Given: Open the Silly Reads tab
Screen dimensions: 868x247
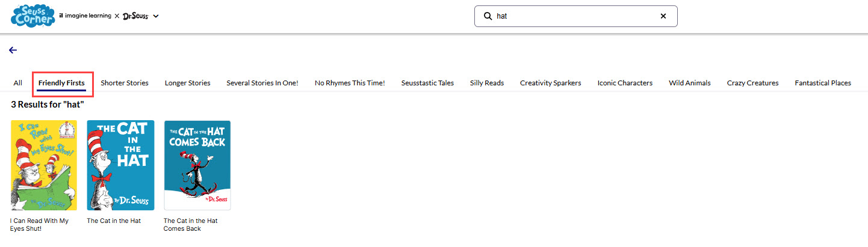Looking at the screenshot, I should 487,83.
